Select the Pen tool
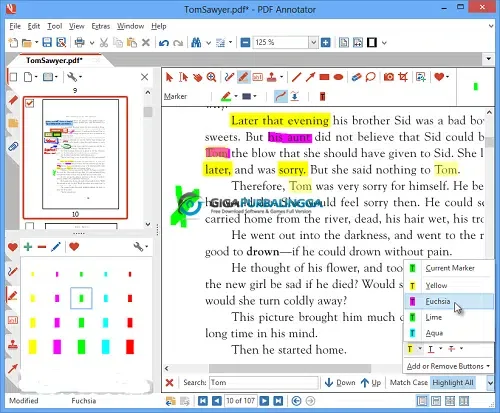Viewport: 500px width, 413px height. pyautogui.click(x=229, y=77)
